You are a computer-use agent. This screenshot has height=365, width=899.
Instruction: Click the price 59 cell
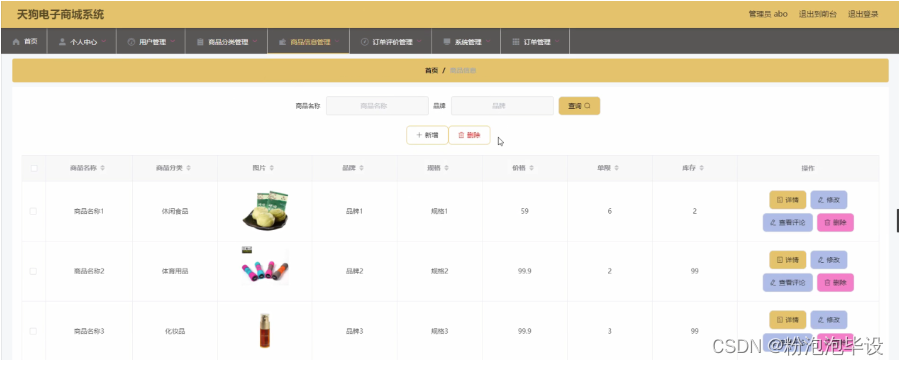tap(525, 211)
